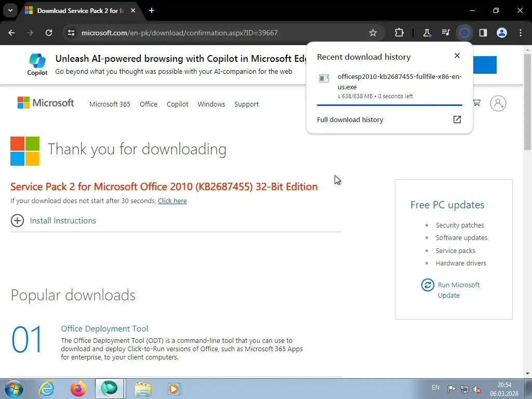
Task: Launch Firefox from taskbar
Action: [78, 389]
